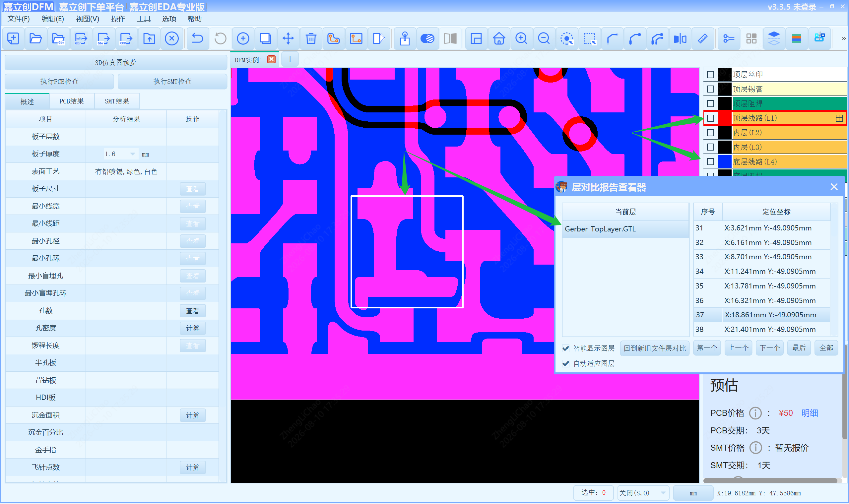Image resolution: width=849 pixels, height=504 pixels.
Task: Click the colored layer stack icon
Action: [797, 38]
